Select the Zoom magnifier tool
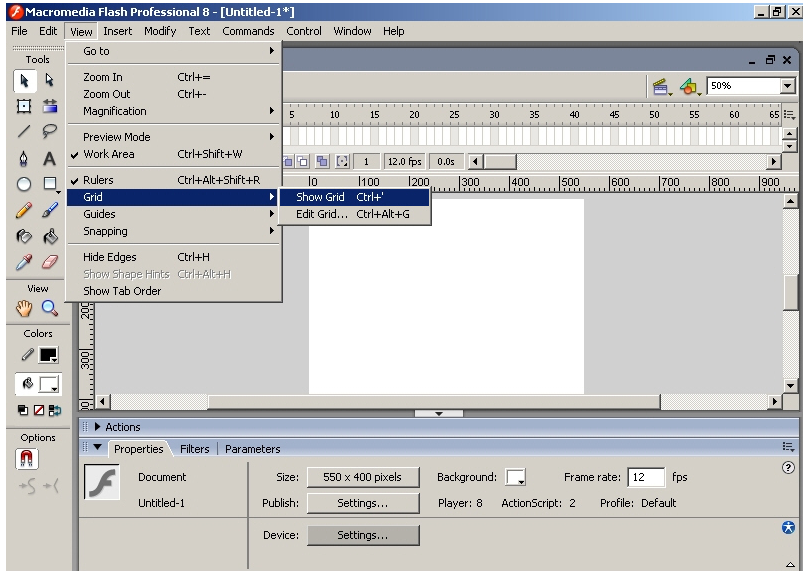803x572 pixels. 50,308
